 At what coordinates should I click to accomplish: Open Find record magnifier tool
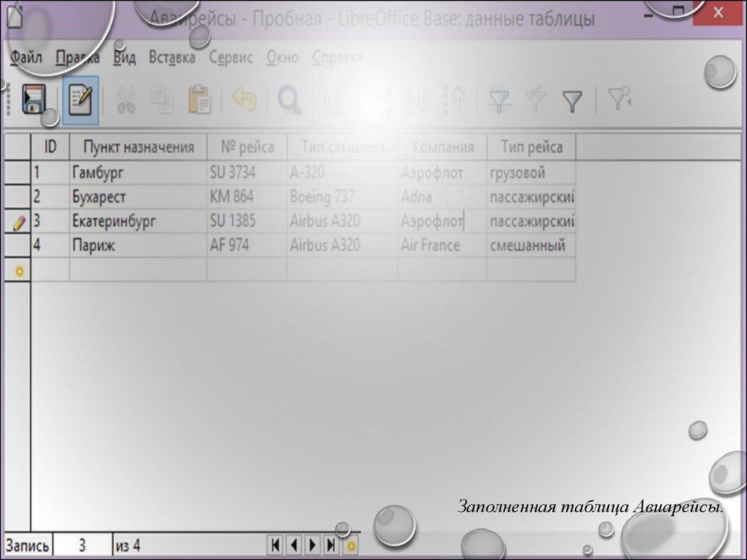pos(289,101)
